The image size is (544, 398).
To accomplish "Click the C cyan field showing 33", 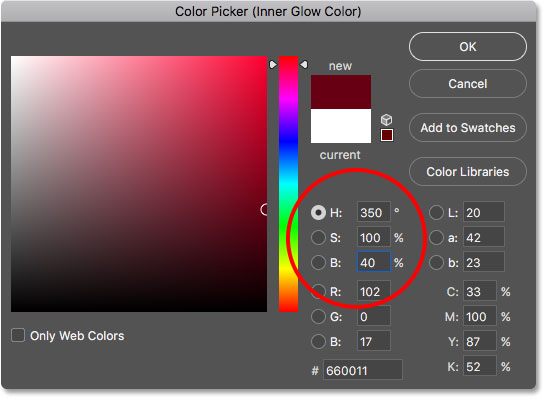I will 480,291.
